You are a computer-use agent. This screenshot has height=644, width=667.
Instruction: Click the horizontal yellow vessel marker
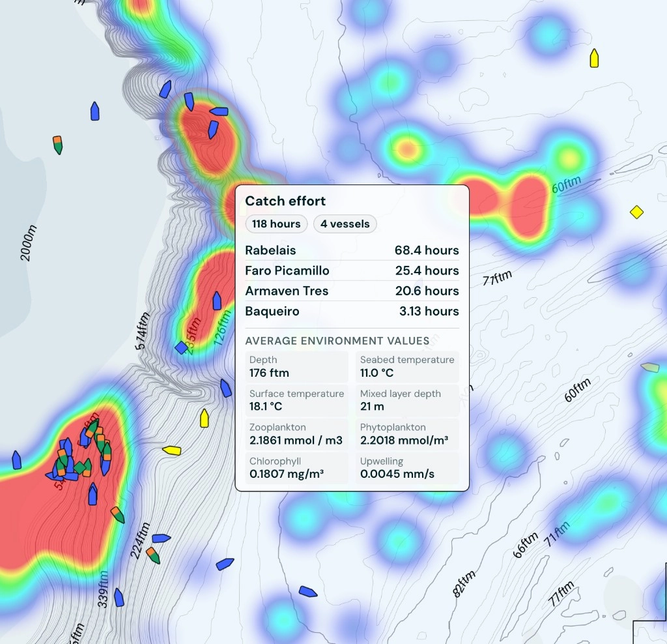coord(172,450)
